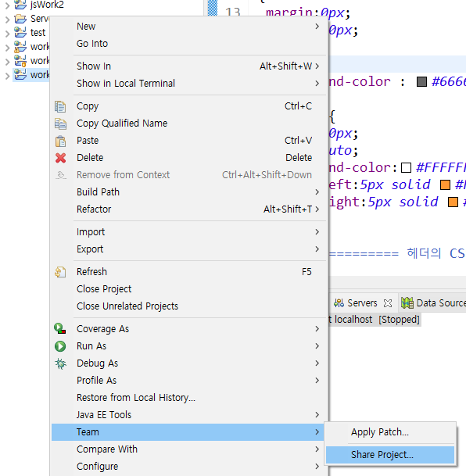Viewport: 466px width, 476px height.
Task: Click Share Project in Team submenu
Action: point(390,455)
